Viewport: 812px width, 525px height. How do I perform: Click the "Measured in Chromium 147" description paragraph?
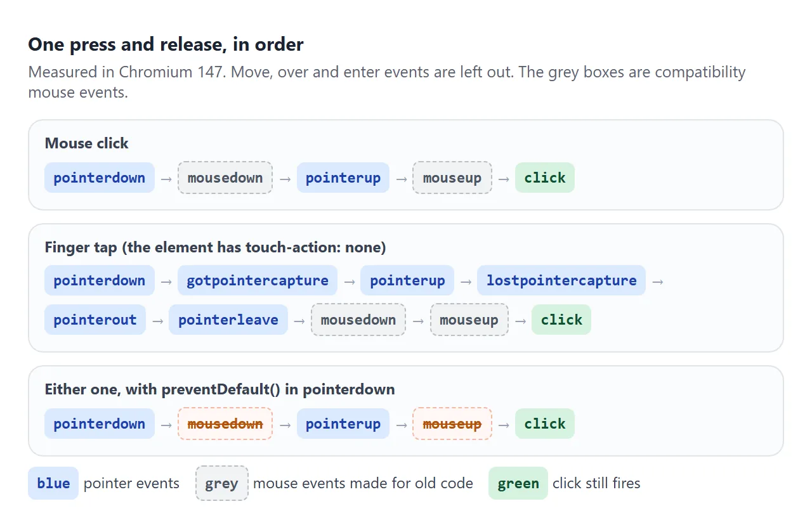387,82
